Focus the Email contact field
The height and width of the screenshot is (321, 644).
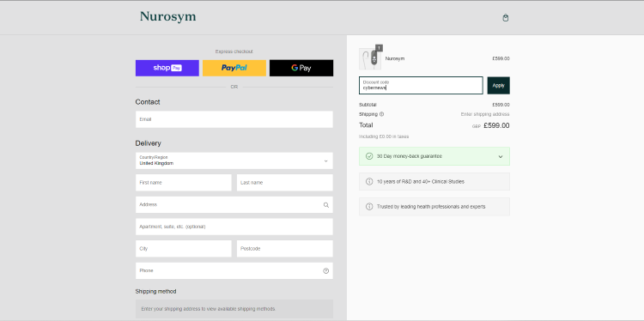point(234,119)
